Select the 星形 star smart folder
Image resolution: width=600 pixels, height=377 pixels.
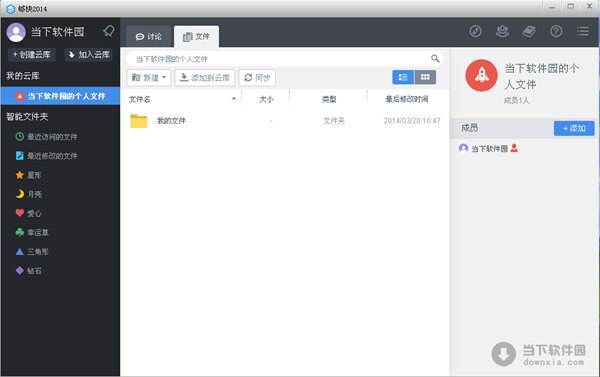[28, 175]
